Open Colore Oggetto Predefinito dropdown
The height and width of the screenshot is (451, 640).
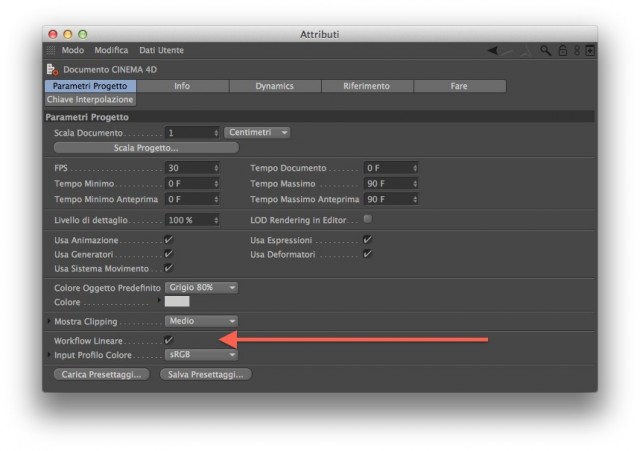click(202, 288)
